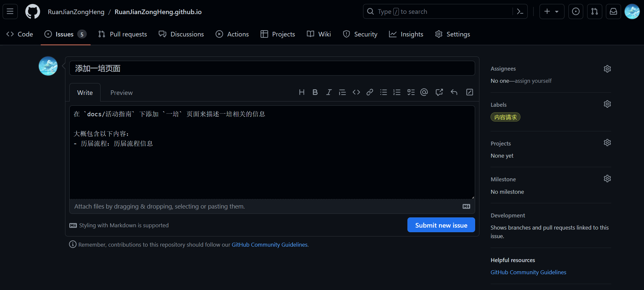
Task: Apply bold formatting icon
Action: [315, 92]
